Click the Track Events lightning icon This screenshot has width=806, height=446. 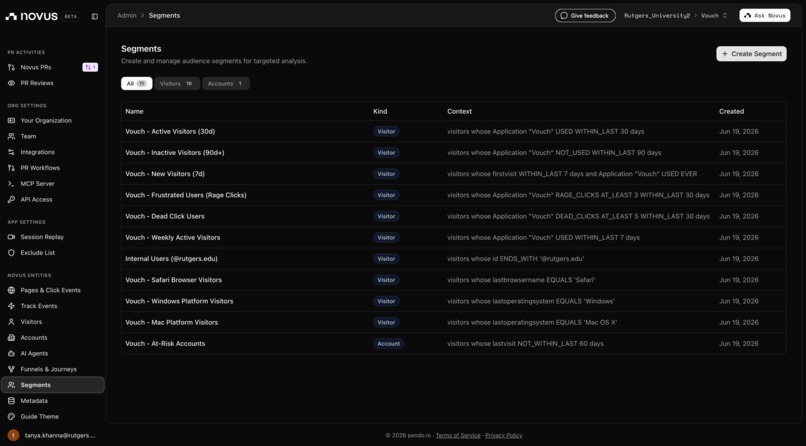click(x=11, y=306)
